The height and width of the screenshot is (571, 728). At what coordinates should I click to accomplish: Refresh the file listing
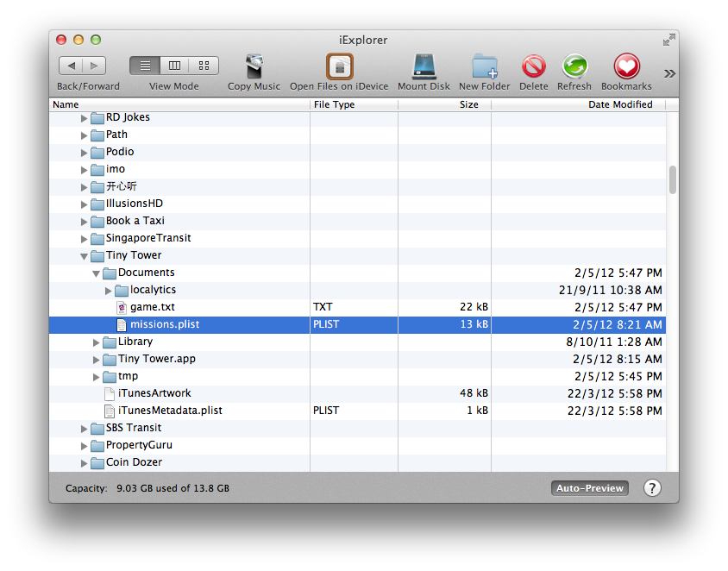coord(574,66)
